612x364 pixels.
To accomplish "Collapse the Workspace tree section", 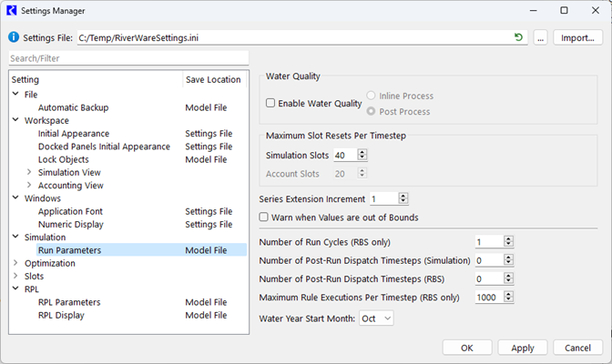I will point(15,120).
